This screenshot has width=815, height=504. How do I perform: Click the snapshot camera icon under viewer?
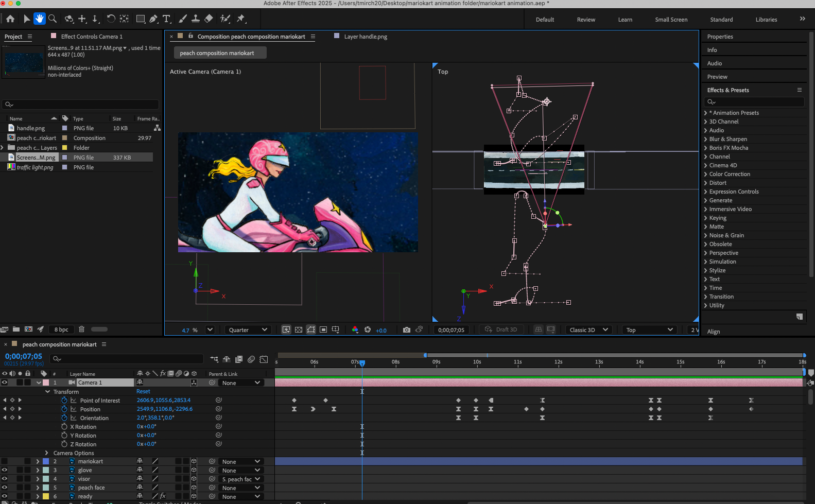pos(407,330)
